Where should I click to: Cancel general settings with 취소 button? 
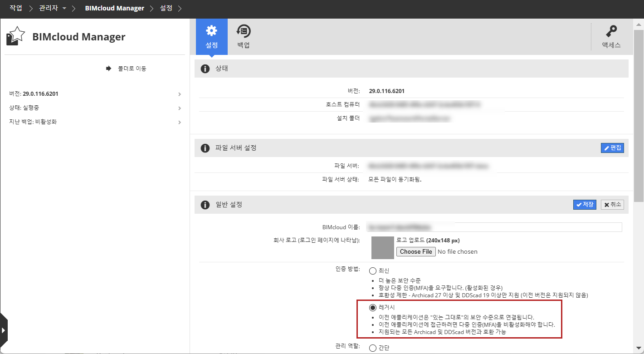coord(612,205)
